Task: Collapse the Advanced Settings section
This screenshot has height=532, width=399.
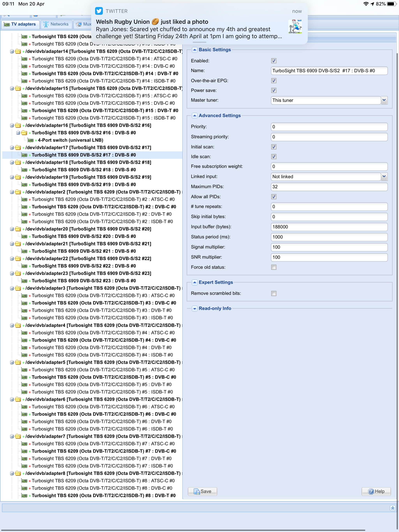Action: [195, 116]
